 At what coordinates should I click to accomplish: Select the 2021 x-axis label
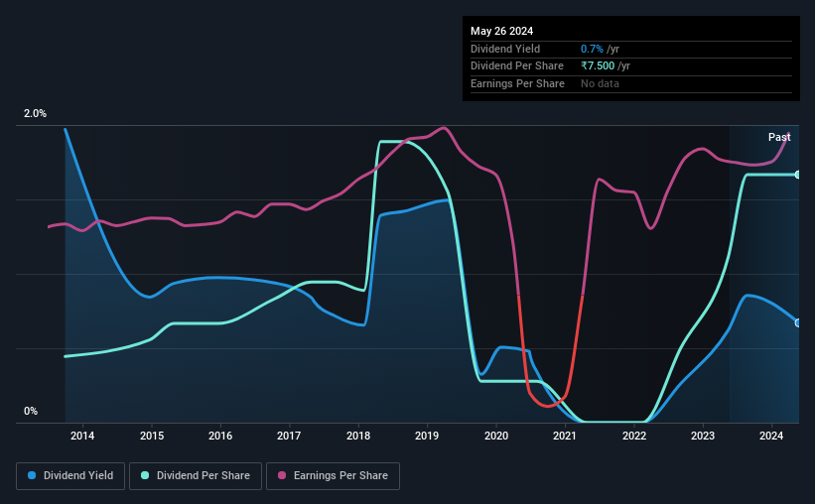point(565,436)
